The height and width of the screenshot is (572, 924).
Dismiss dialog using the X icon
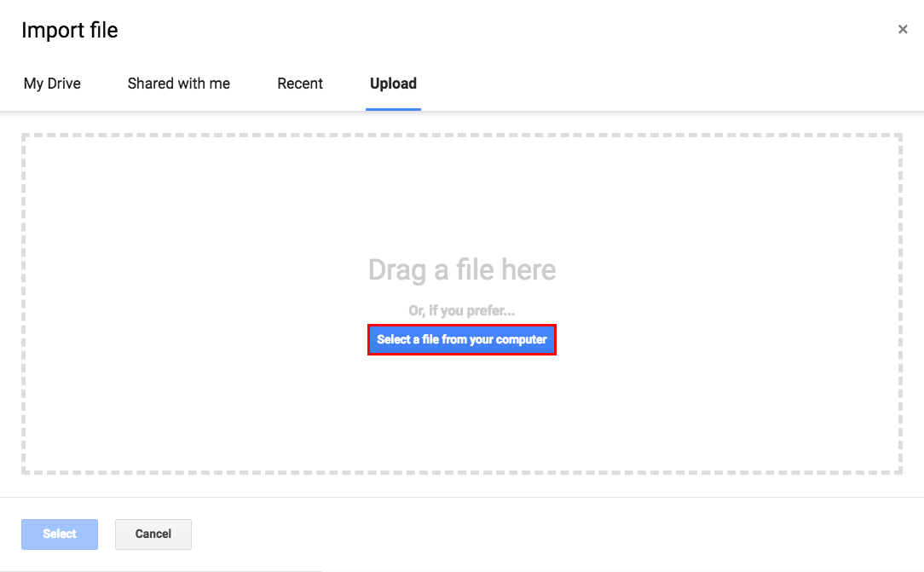point(903,30)
